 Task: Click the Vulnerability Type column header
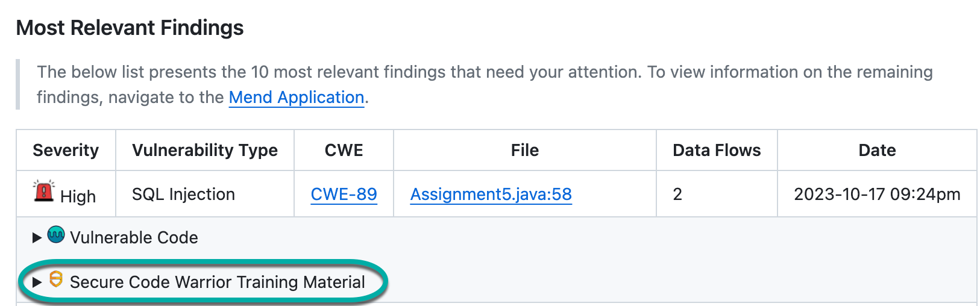click(x=205, y=151)
